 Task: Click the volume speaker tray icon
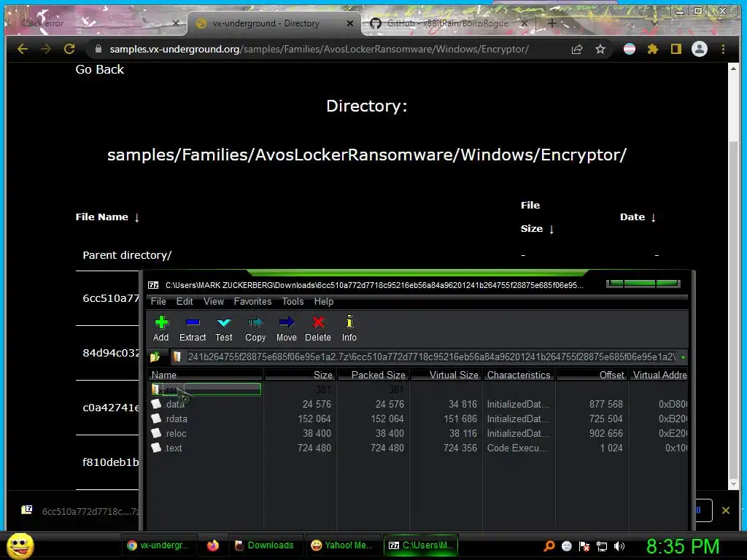pyautogui.click(x=619, y=546)
